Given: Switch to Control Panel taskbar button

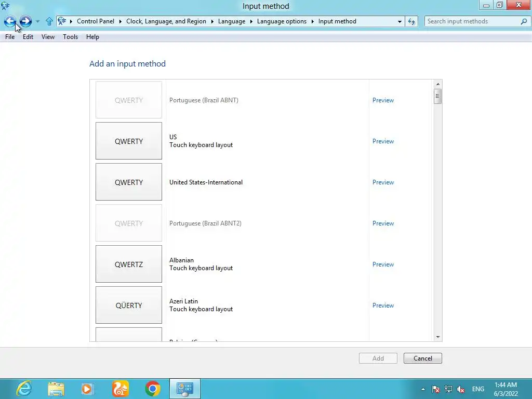Looking at the screenshot, I should (x=185, y=389).
